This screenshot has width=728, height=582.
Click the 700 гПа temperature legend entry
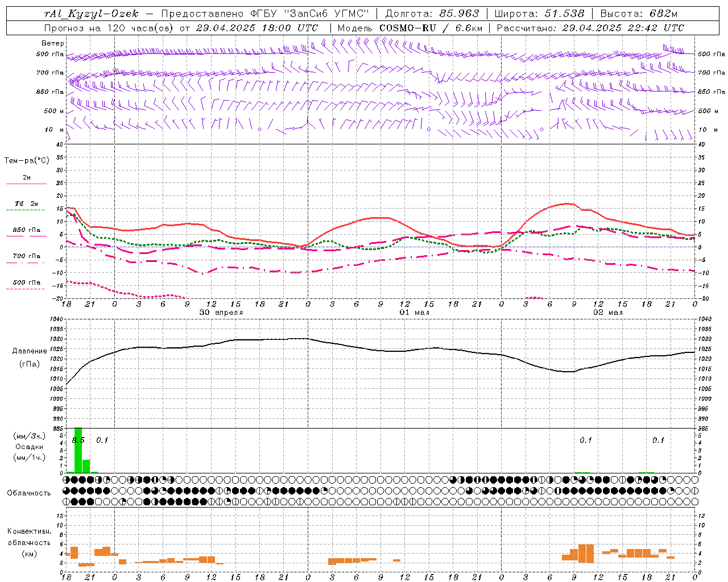(x=26, y=256)
